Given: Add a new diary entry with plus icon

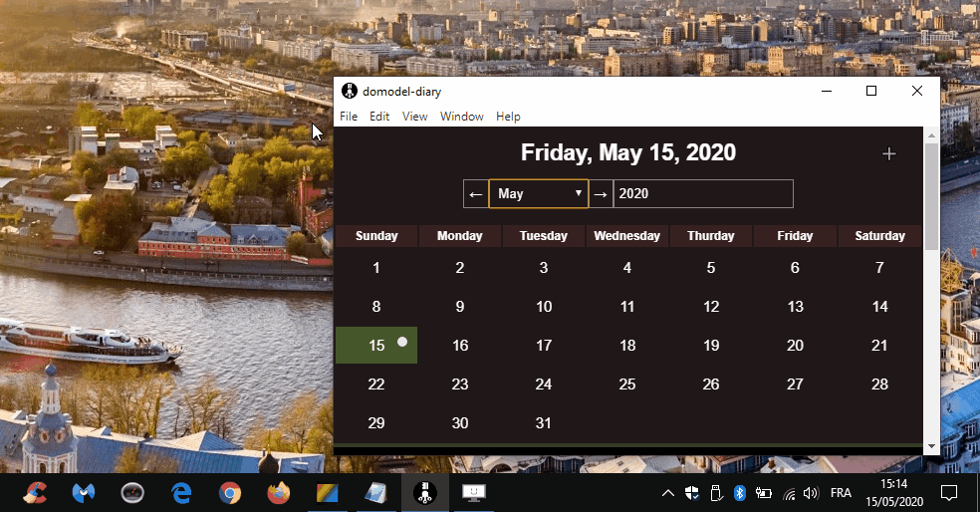Looking at the screenshot, I should pyautogui.click(x=888, y=153).
